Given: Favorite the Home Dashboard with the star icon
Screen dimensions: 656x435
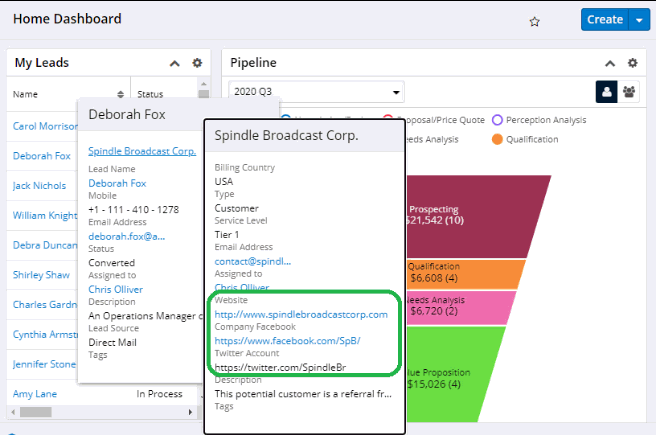Looking at the screenshot, I should (534, 21).
